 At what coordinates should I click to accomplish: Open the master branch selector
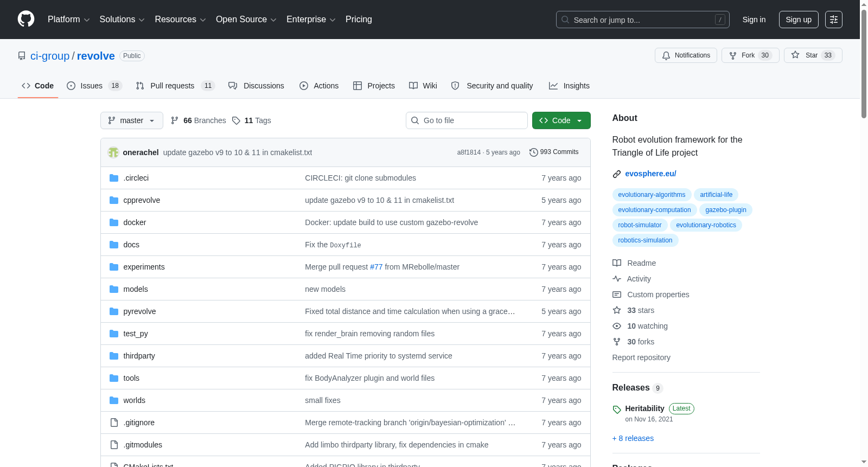132,120
